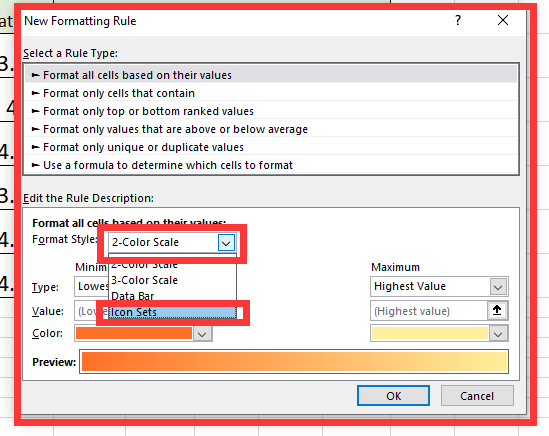
Task: Open the Minimum orange color dropdown
Action: 202,334
